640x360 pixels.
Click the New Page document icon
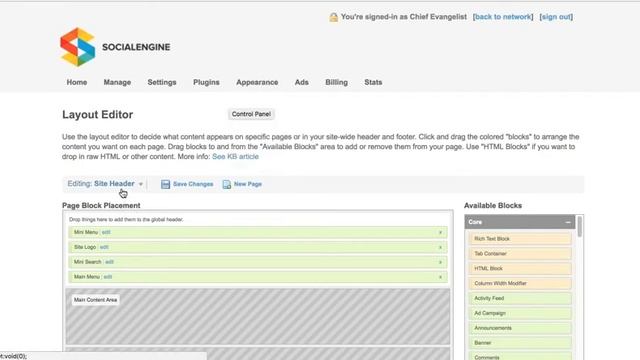[x=227, y=184]
